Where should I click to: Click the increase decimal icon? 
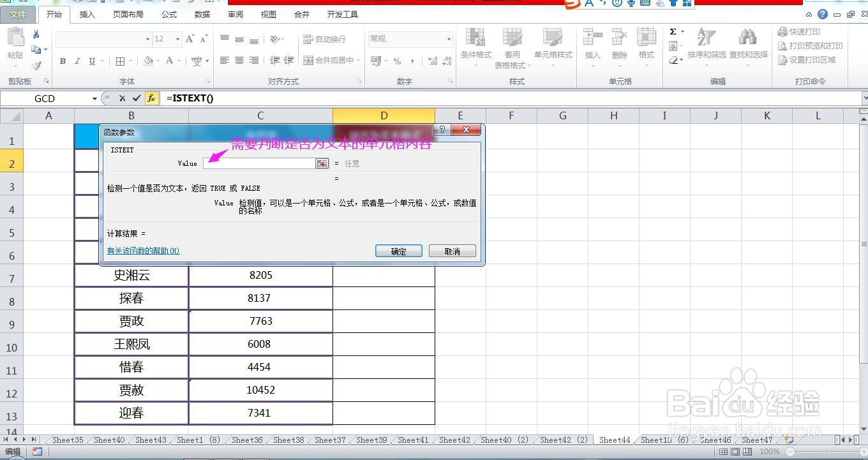coord(433,61)
